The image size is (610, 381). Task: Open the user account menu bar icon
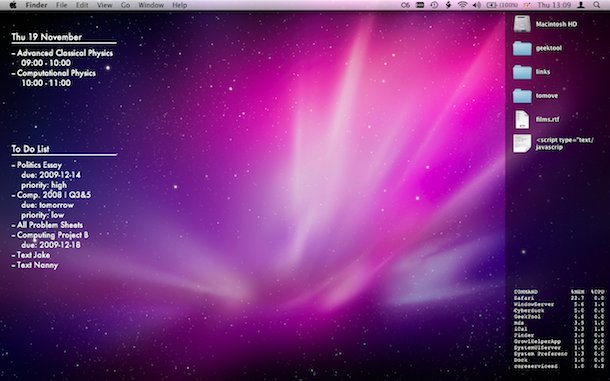tap(581, 5)
